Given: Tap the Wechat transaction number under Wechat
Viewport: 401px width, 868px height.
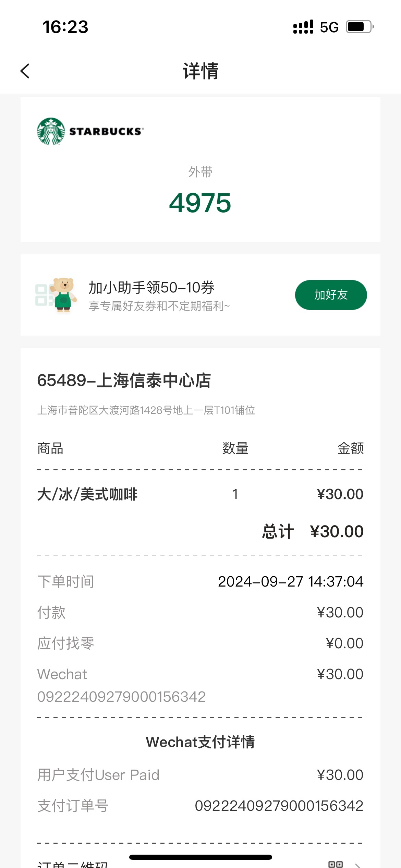Looking at the screenshot, I should (121, 697).
